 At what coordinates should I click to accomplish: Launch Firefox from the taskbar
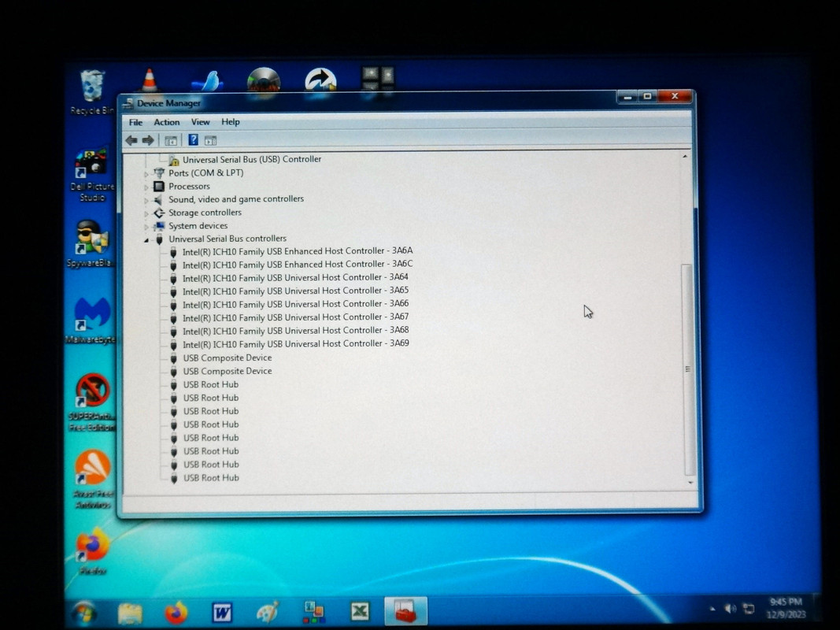(x=176, y=613)
